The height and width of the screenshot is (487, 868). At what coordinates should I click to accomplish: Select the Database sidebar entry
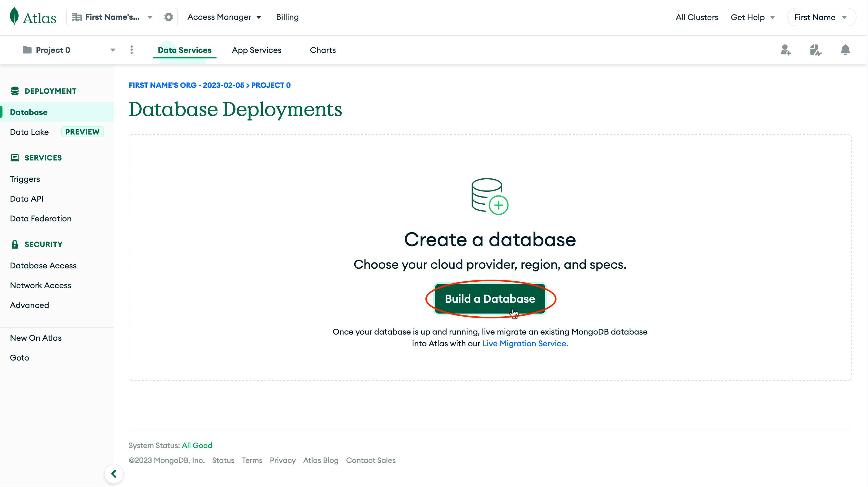tap(29, 112)
